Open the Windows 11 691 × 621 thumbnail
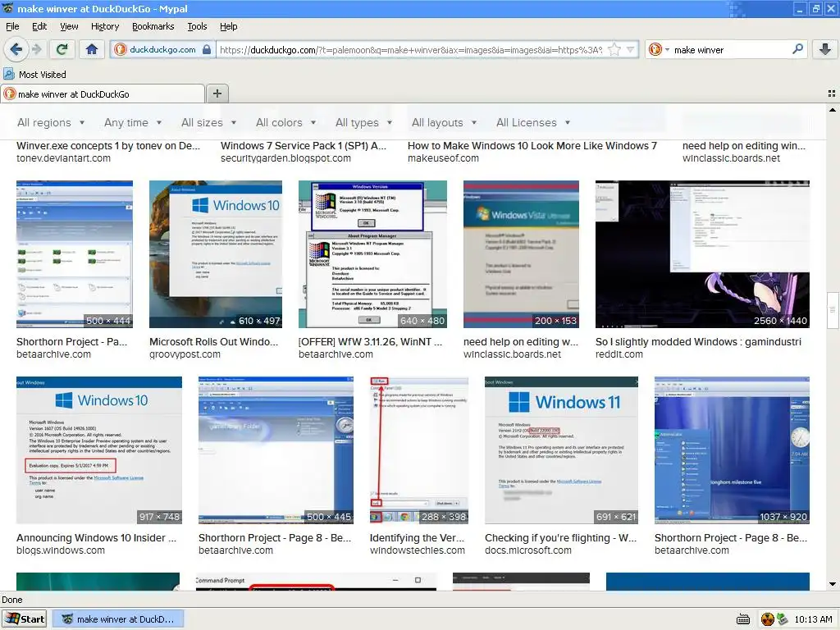 pyautogui.click(x=561, y=450)
